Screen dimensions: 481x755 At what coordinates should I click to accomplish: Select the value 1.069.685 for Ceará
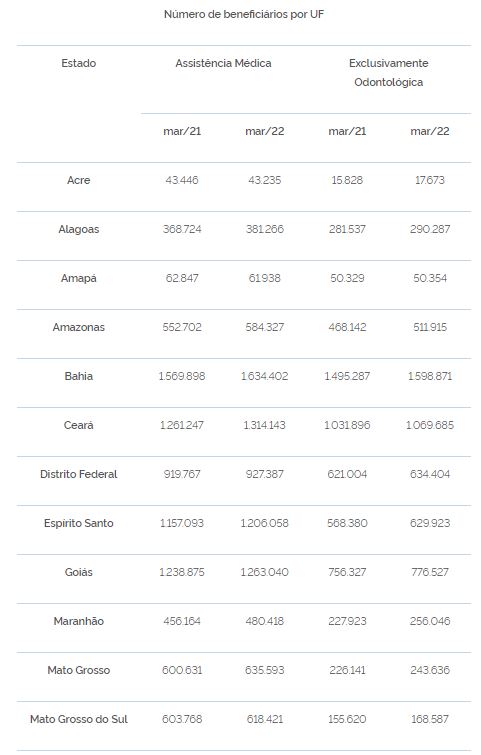point(429,425)
